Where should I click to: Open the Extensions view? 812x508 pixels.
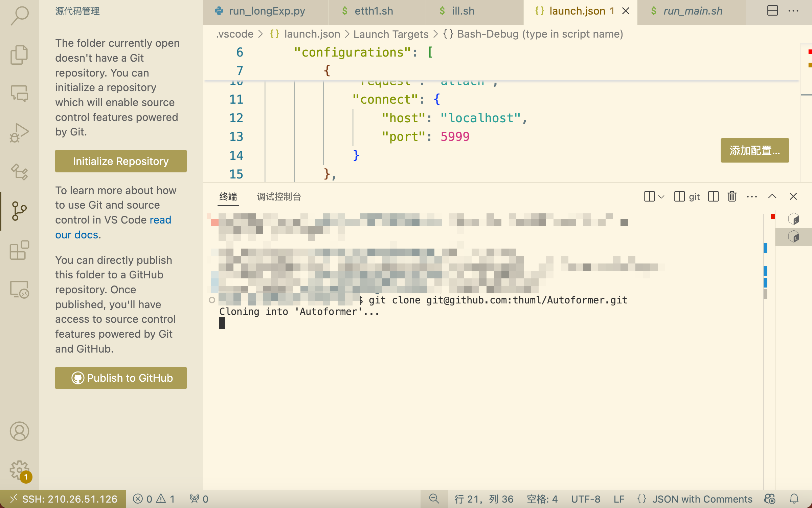click(x=19, y=250)
